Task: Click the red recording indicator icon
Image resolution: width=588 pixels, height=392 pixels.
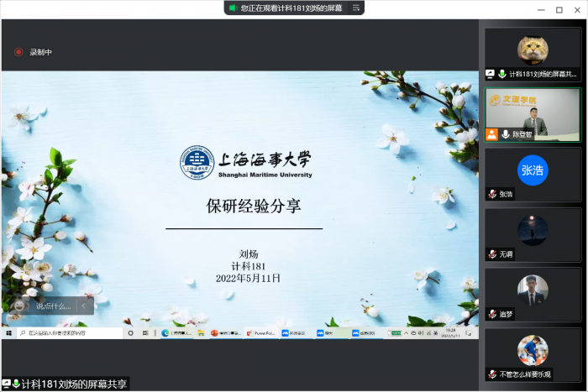Action: [x=18, y=52]
